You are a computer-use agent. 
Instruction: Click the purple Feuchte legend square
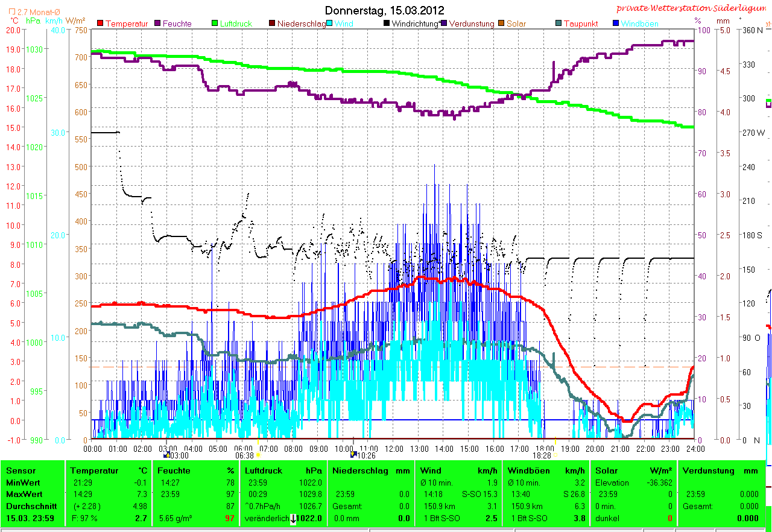(158, 24)
